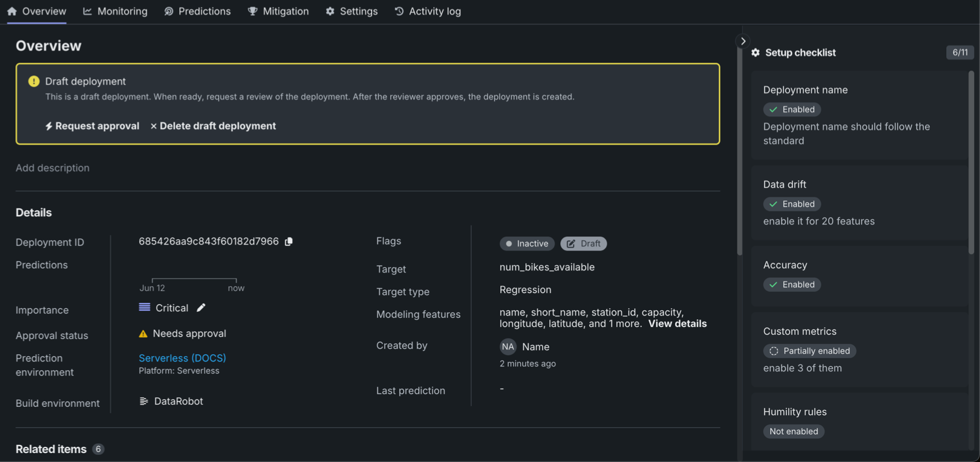This screenshot has width=980, height=462.
Task: Open the Monitoring tab
Action: coord(115,12)
